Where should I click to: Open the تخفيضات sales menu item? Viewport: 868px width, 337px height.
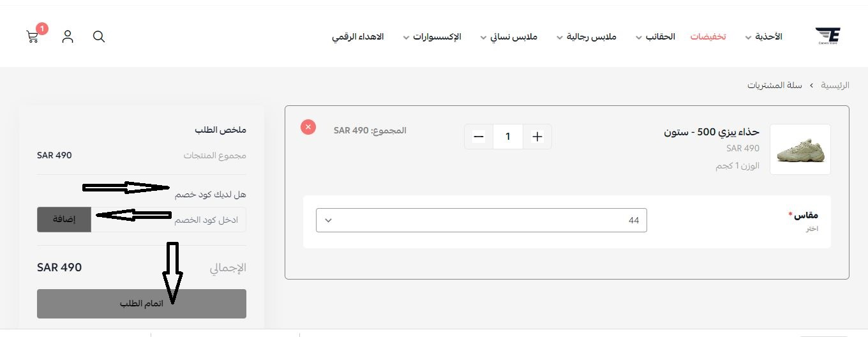(708, 37)
